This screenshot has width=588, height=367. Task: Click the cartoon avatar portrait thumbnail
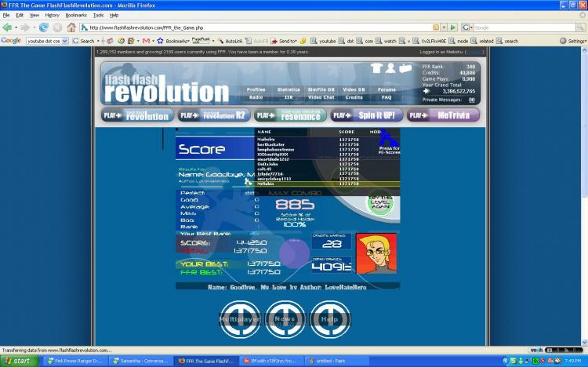point(376,253)
